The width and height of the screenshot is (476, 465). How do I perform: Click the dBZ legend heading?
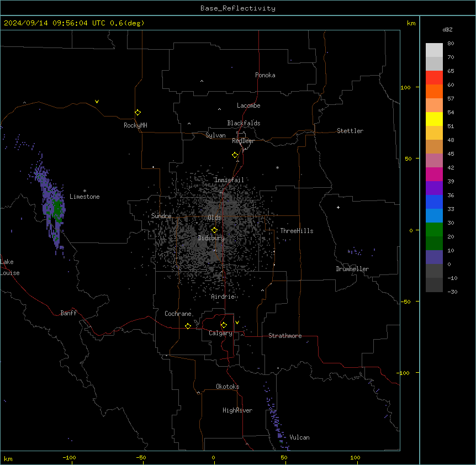click(x=447, y=29)
